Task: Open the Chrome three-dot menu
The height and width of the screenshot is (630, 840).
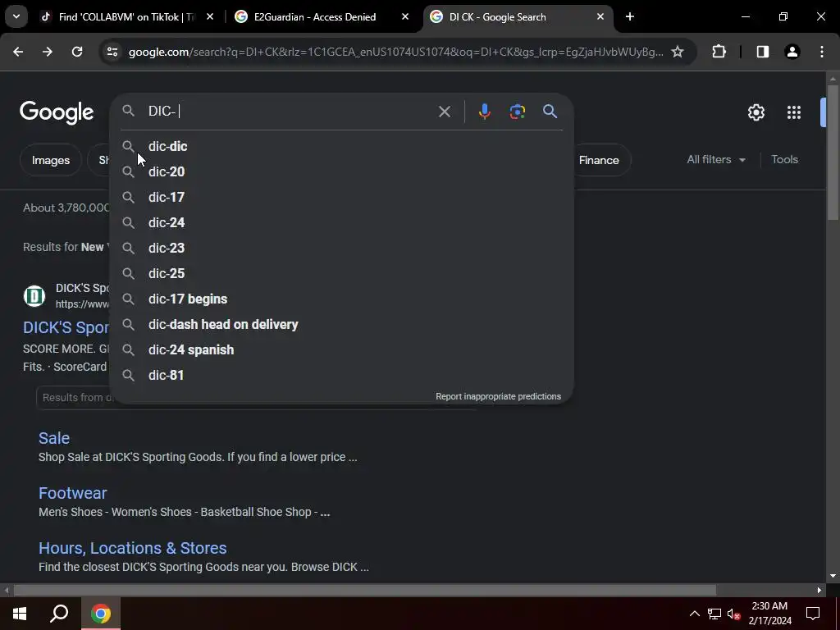Action: pyautogui.click(x=822, y=52)
